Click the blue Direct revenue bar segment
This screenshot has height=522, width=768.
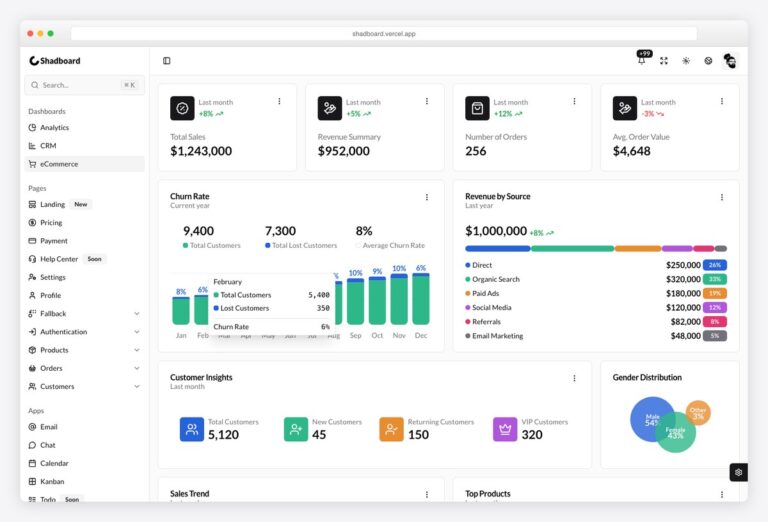coord(498,249)
